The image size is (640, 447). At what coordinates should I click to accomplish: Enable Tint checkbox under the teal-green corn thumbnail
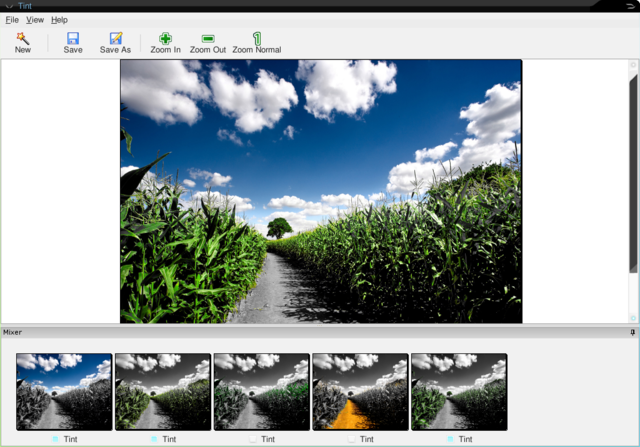[x=253, y=439]
